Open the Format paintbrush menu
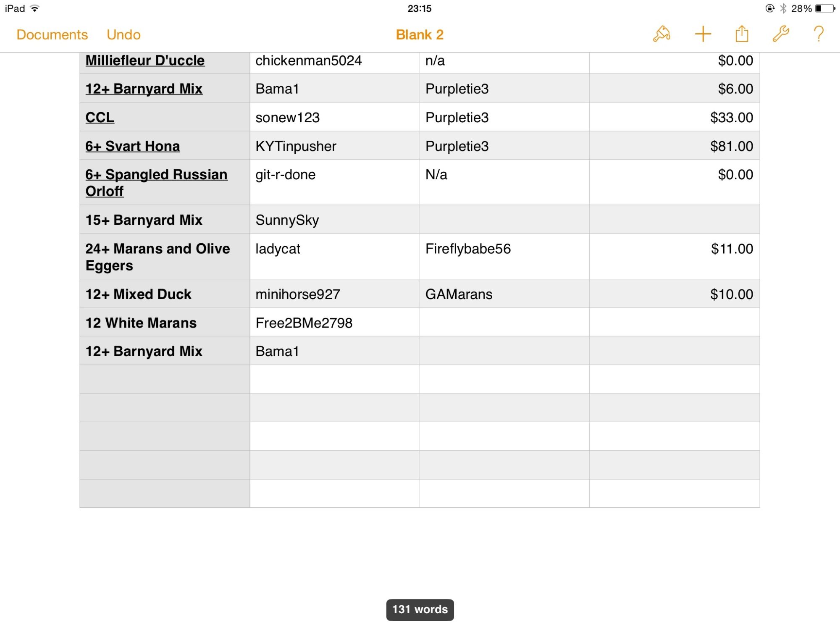The width and height of the screenshot is (840, 630). point(661,34)
